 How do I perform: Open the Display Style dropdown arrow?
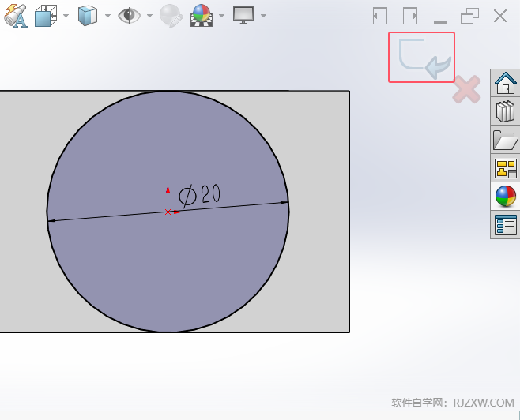(x=107, y=16)
